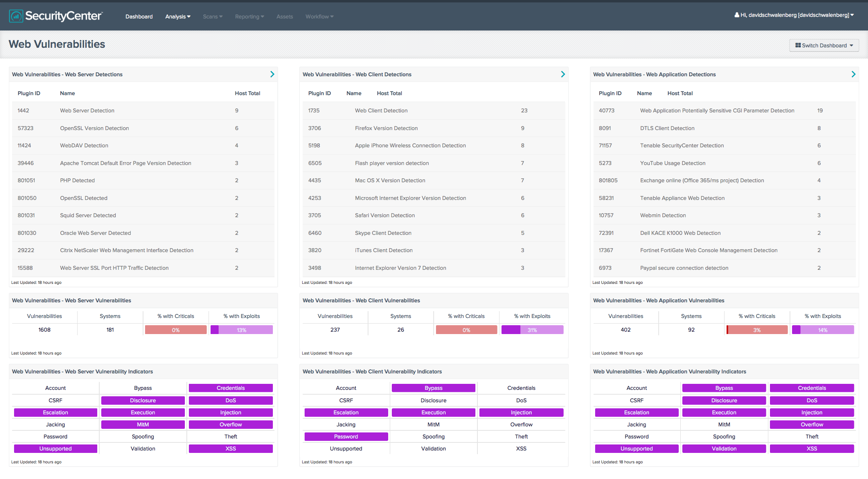This screenshot has width=868, height=479.
Task: Click Name header in Web Application Detections
Action: coord(645,93)
